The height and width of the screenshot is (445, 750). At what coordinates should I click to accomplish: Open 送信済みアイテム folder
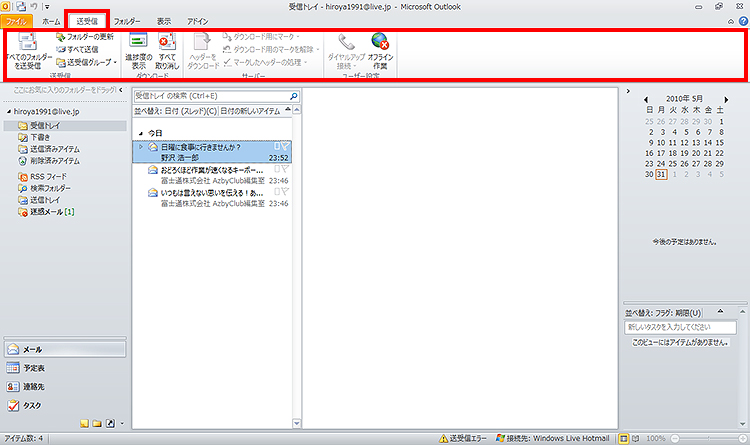coord(49,149)
